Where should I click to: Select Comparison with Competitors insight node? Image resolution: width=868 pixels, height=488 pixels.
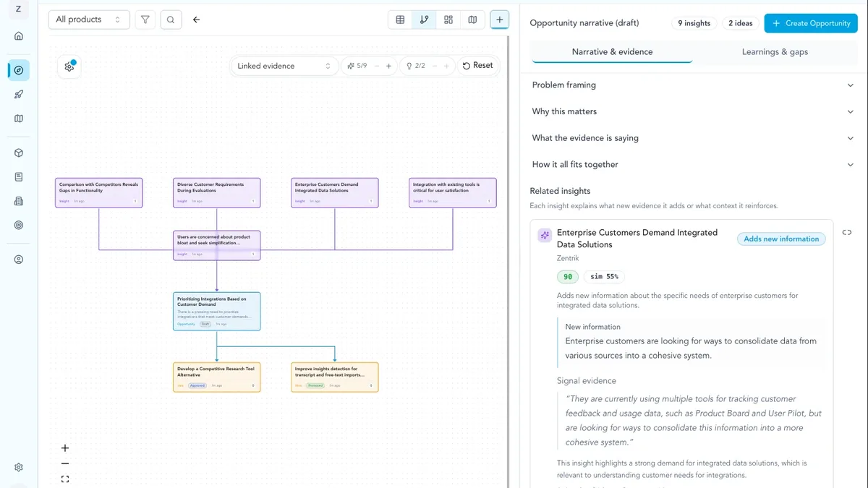[99, 193]
